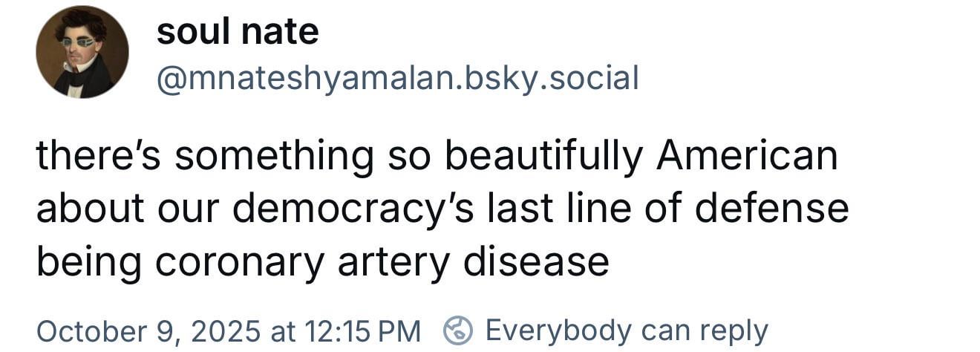Click the "soul nate" display name

(238, 32)
